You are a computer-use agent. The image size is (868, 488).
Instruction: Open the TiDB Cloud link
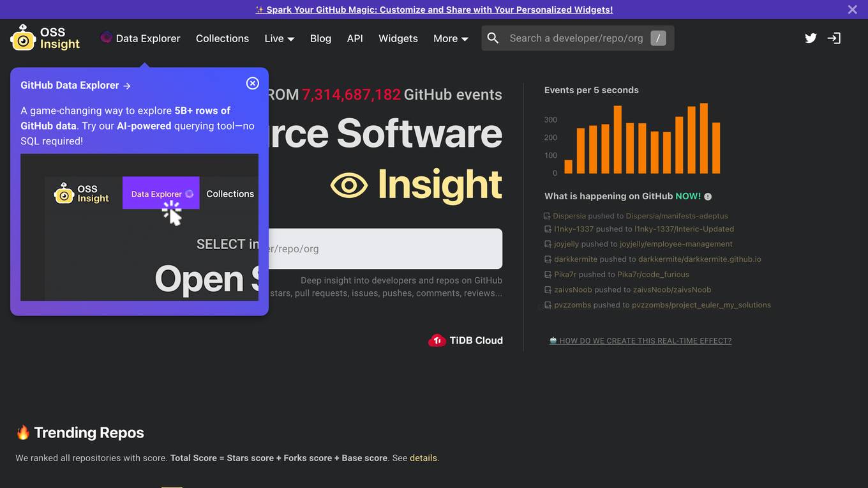pyautogui.click(x=465, y=340)
